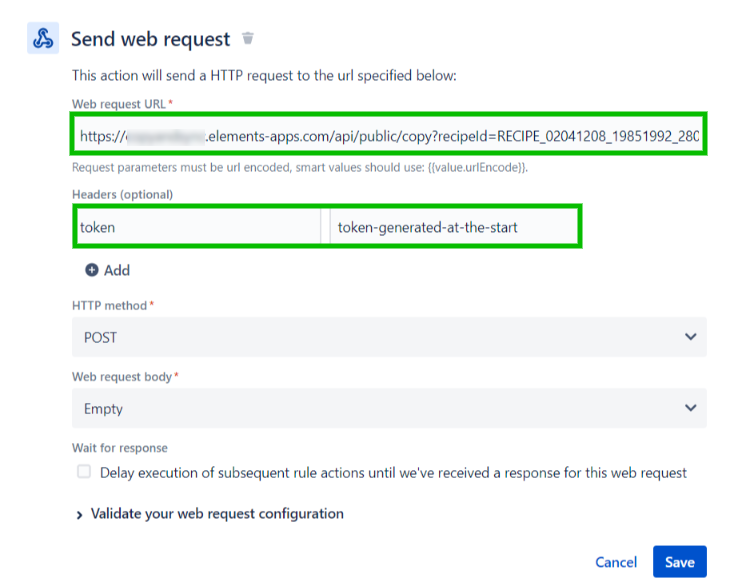Click the Headers (optional) label
Viewport: 746px width, 586px height.
click(122, 194)
